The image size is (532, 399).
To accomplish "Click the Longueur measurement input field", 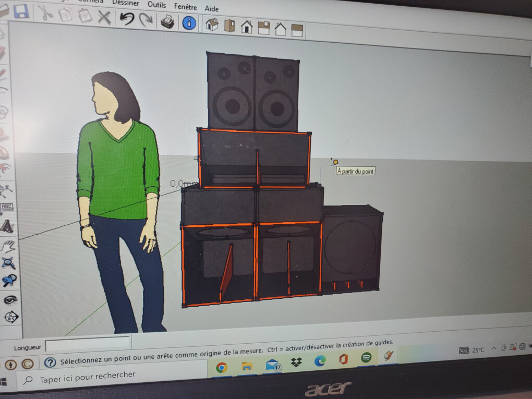I will [x=88, y=343].
